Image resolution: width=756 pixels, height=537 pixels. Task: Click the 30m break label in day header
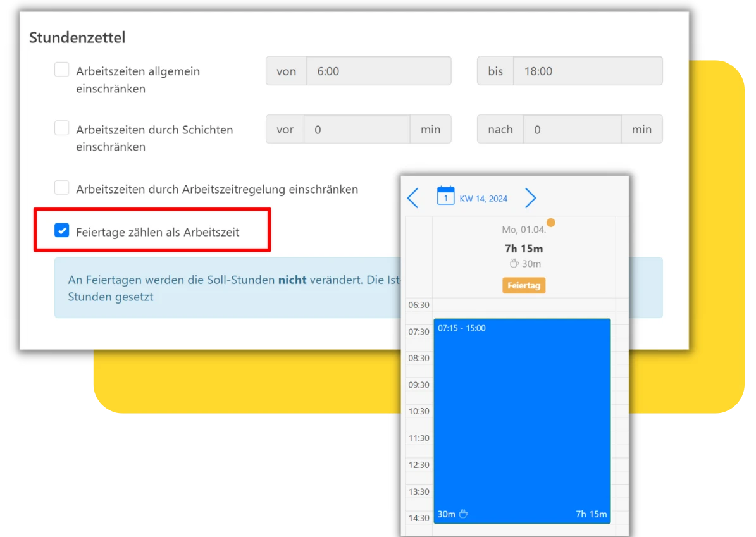(x=531, y=264)
